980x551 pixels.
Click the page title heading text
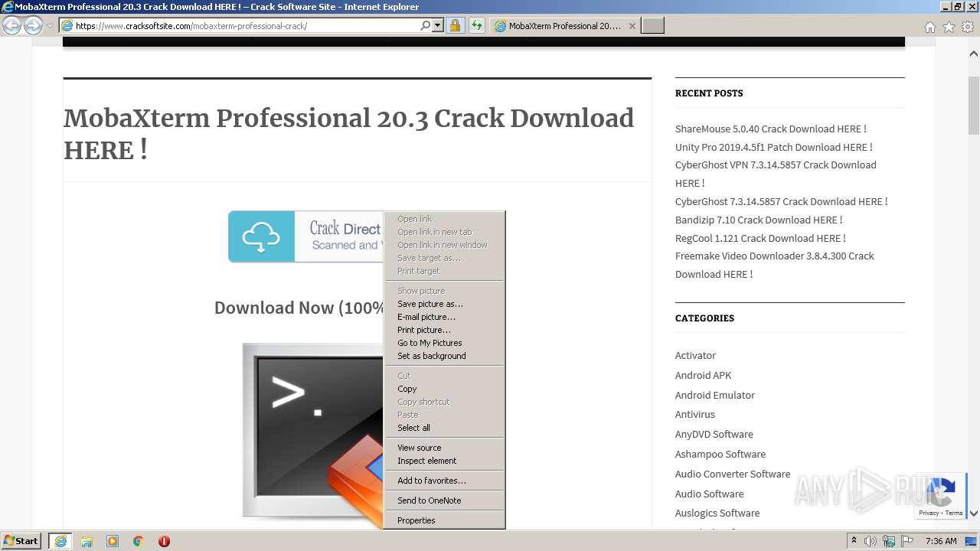349,134
